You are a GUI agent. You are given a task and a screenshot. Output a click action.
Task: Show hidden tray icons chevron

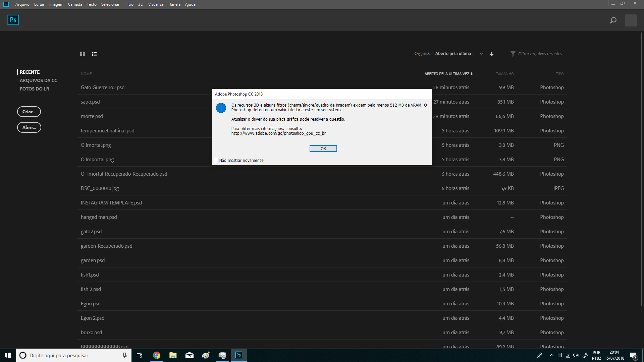click(x=552, y=355)
